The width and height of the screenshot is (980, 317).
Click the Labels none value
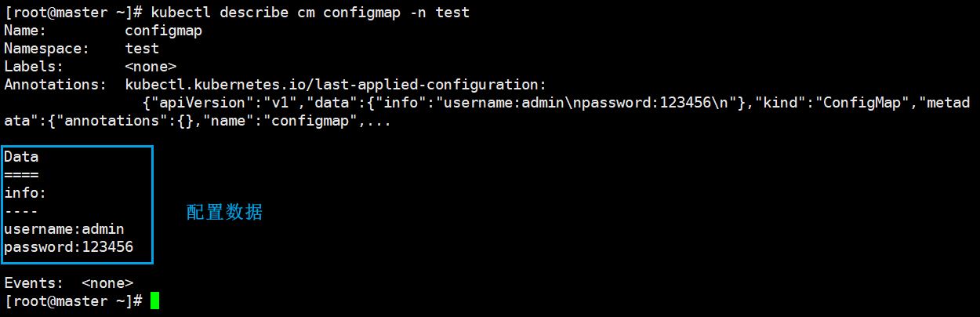tap(151, 67)
